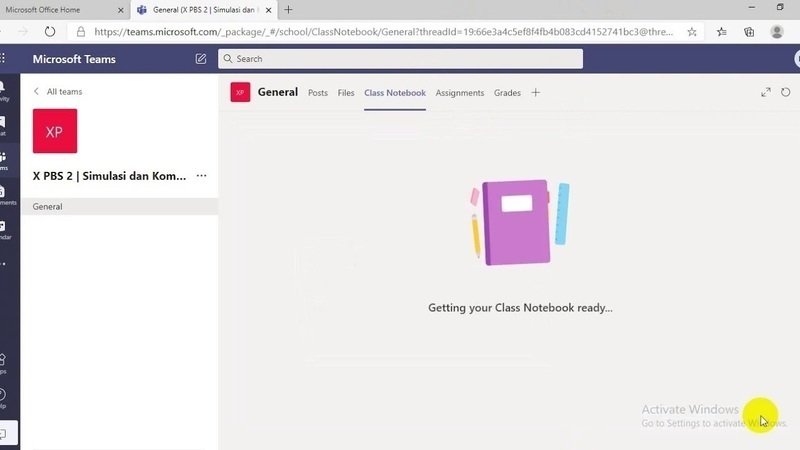Select the General channel in list
Image resolution: width=800 pixels, height=450 pixels.
tap(48, 207)
